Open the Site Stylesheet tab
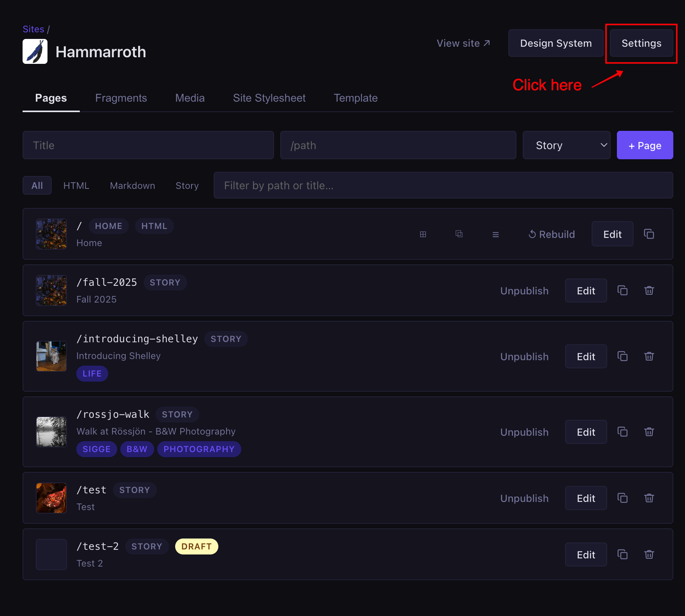 [269, 98]
